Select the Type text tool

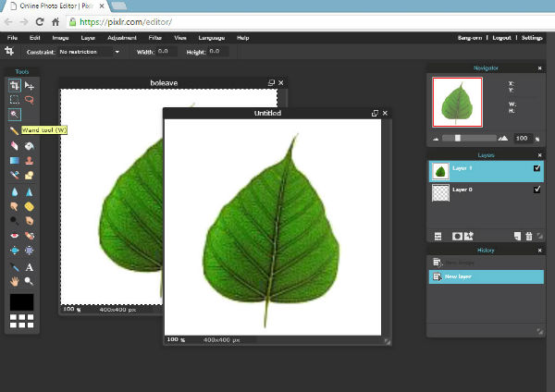pos(30,267)
